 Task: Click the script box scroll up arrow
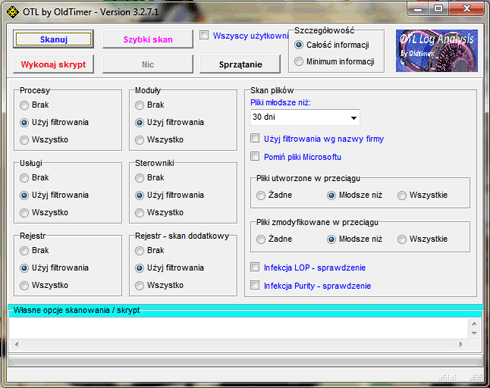coord(474,324)
